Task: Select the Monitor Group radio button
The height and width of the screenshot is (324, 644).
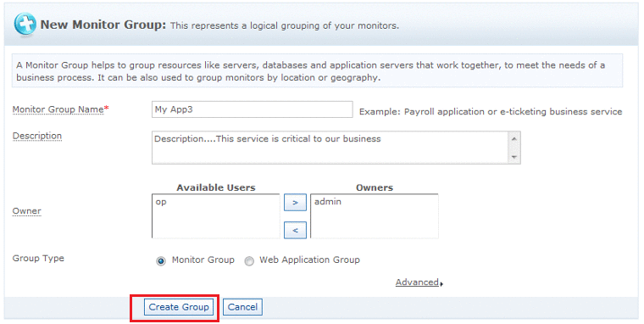Action: coord(161,261)
